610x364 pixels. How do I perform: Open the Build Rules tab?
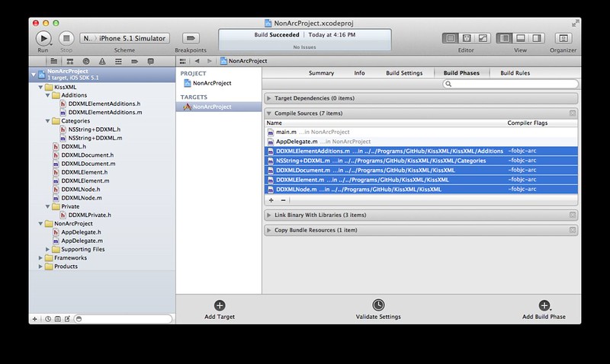[515, 73]
